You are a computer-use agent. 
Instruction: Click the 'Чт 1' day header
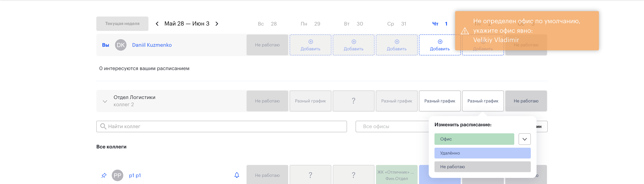coord(440,24)
